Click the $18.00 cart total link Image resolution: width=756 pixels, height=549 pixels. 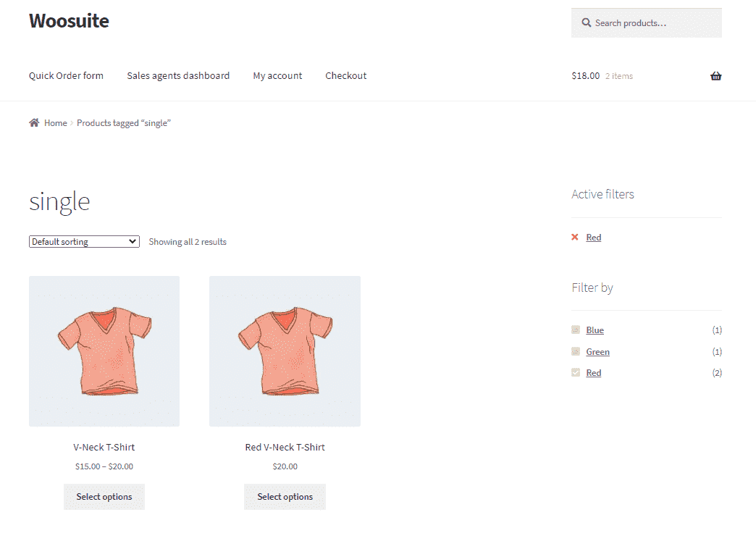[x=585, y=76]
